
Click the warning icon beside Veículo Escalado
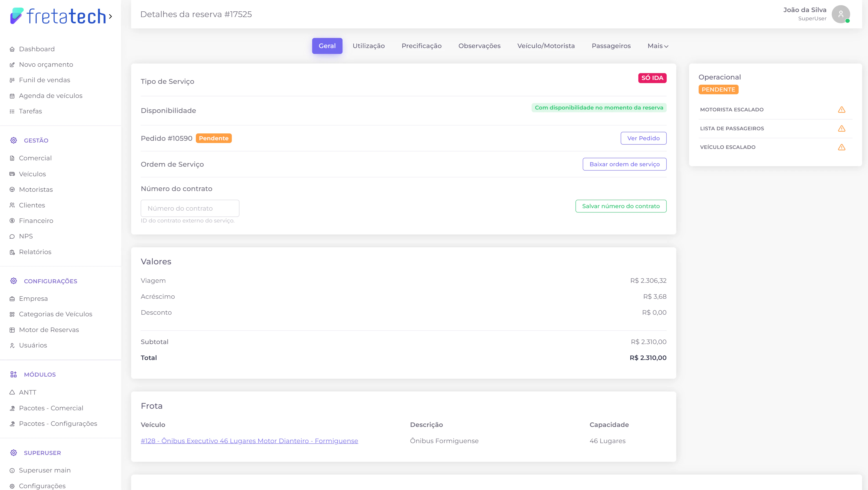tap(841, 147)
